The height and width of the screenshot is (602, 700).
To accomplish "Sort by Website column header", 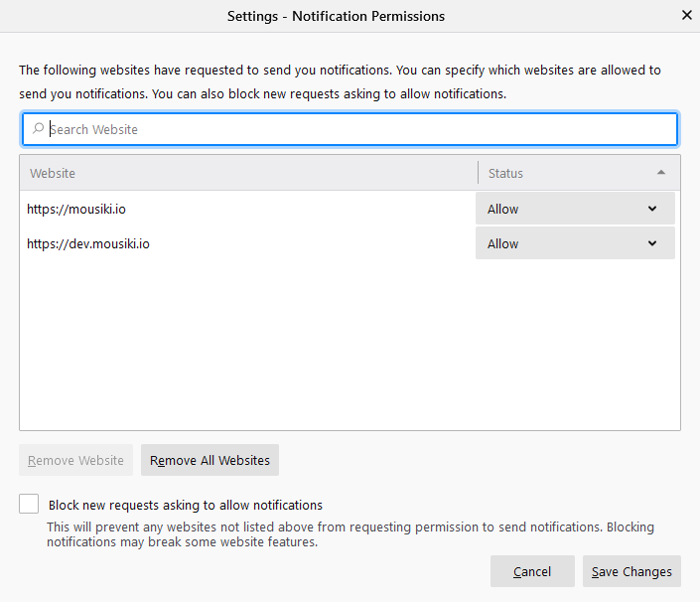I will coord(248,173).
